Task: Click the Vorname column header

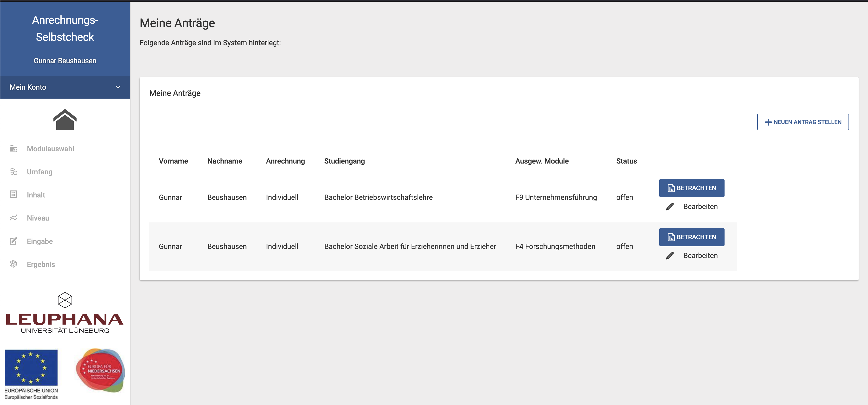Action: (173, 161)
